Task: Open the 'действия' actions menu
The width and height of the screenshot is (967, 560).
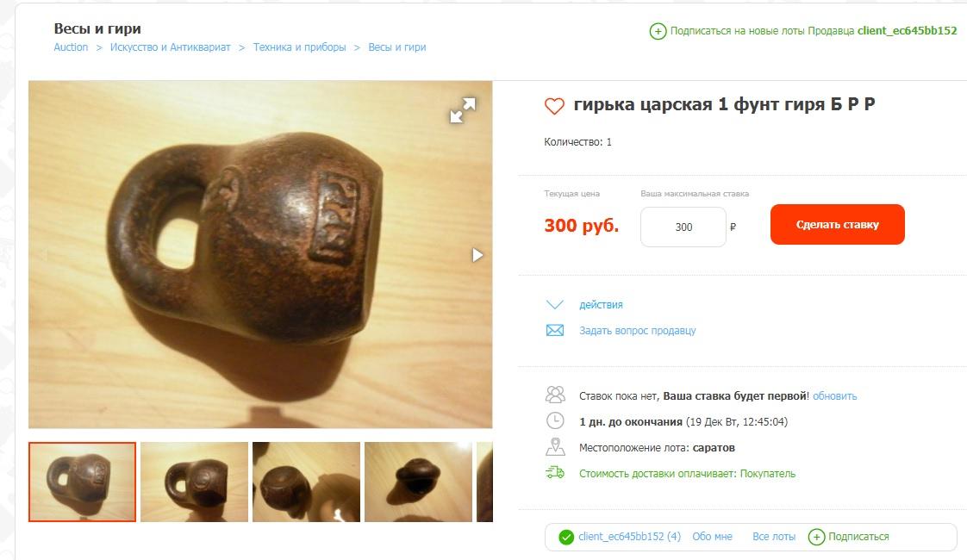Action: tap(601, 305)
